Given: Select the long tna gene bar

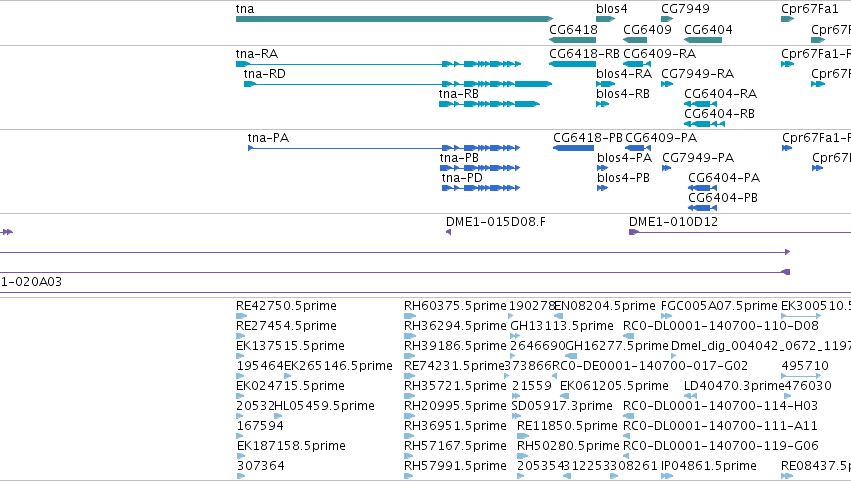Looking at the screenshot, I should (395, 19).
